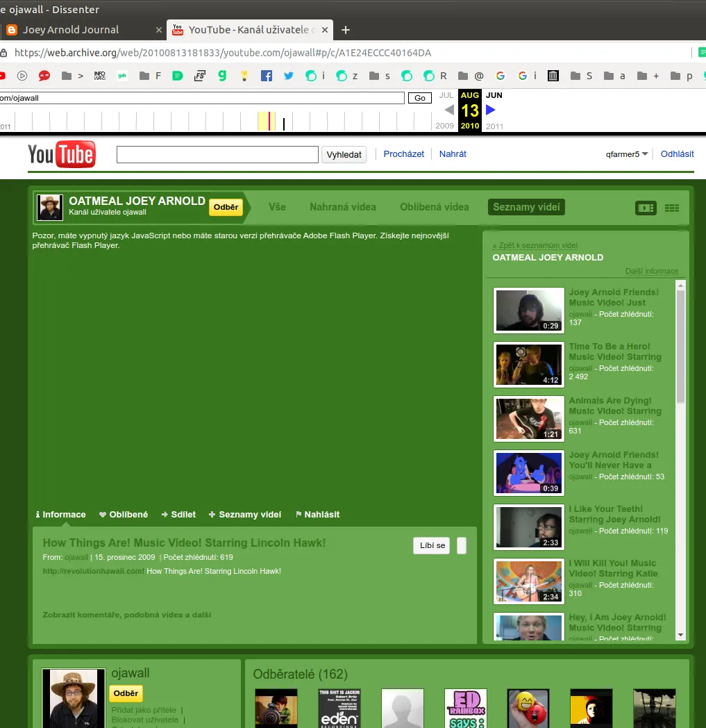The width and height of the screenshot is (706, 728).
Task: Click the highlighted Wayback timeline capture marker
Action: tap(269, 121)
